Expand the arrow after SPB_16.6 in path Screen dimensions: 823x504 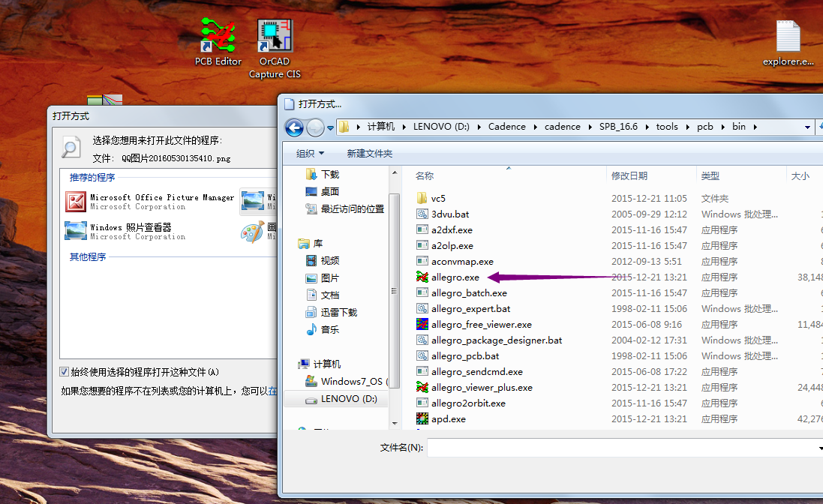[x=647, y=127]
